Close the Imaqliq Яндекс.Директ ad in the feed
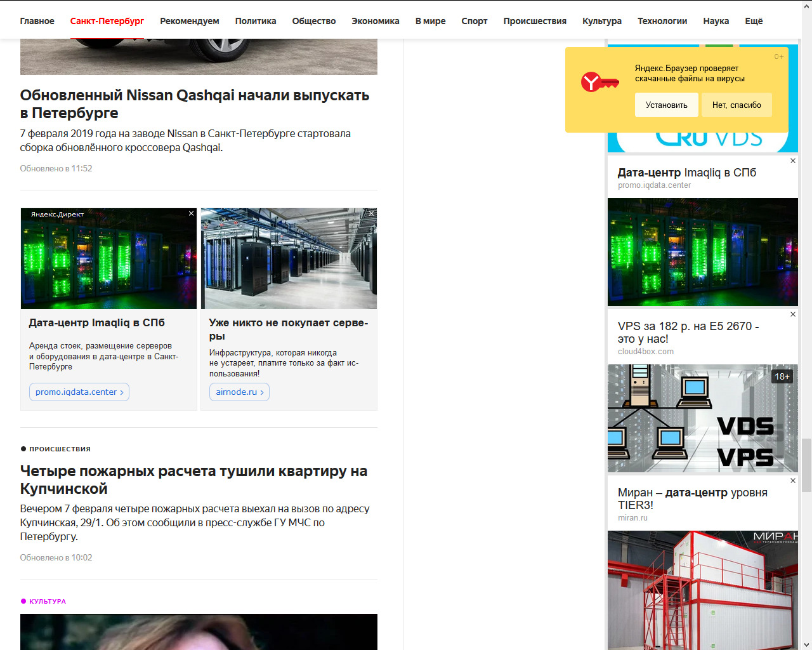Screen dimensions: 812x650 191,214
